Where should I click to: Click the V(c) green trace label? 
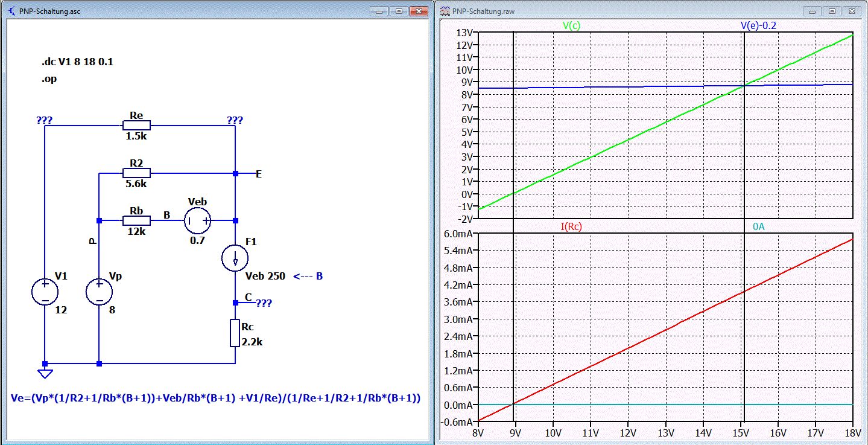coord(571,25)
